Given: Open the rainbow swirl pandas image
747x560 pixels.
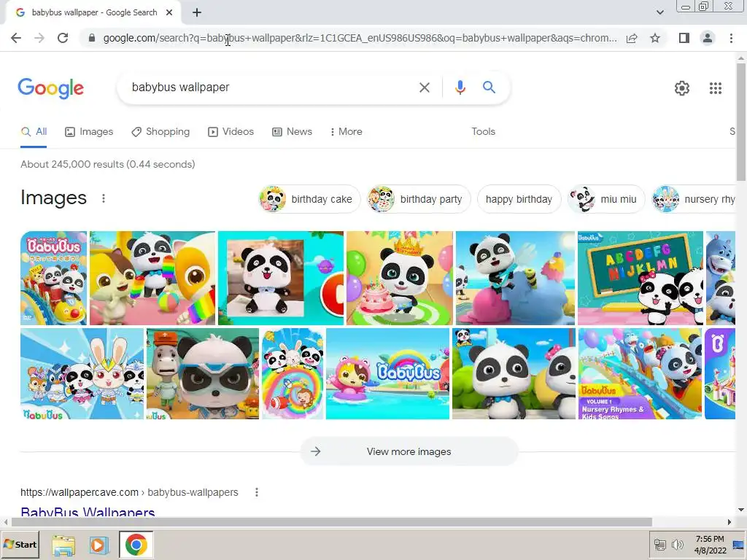Looking at the screenshot, I should (x=293, y=374).
